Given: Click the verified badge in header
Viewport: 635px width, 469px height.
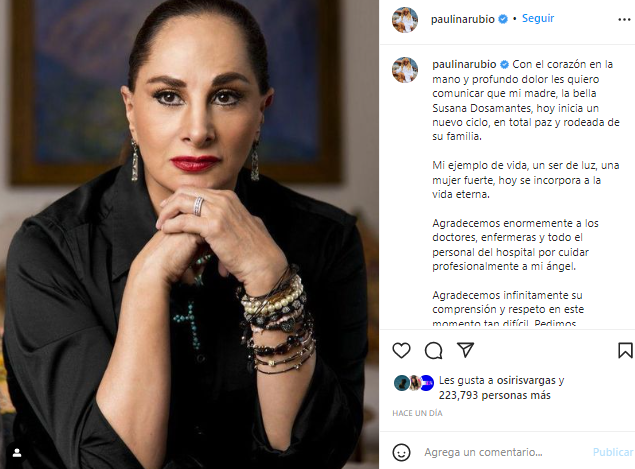Looking at the screenshot, I should [x=503, y=19].
